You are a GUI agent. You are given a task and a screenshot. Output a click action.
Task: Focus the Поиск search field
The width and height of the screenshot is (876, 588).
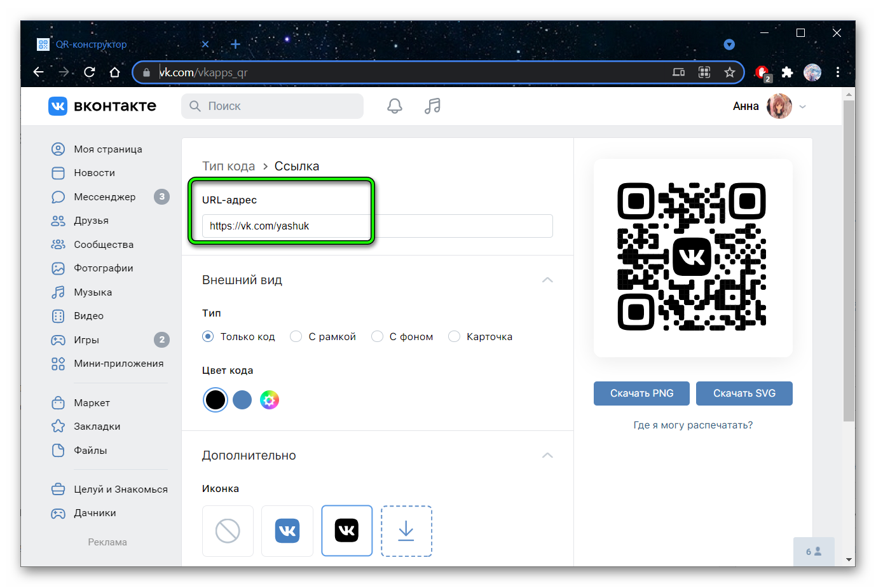(x=273, y=106)
